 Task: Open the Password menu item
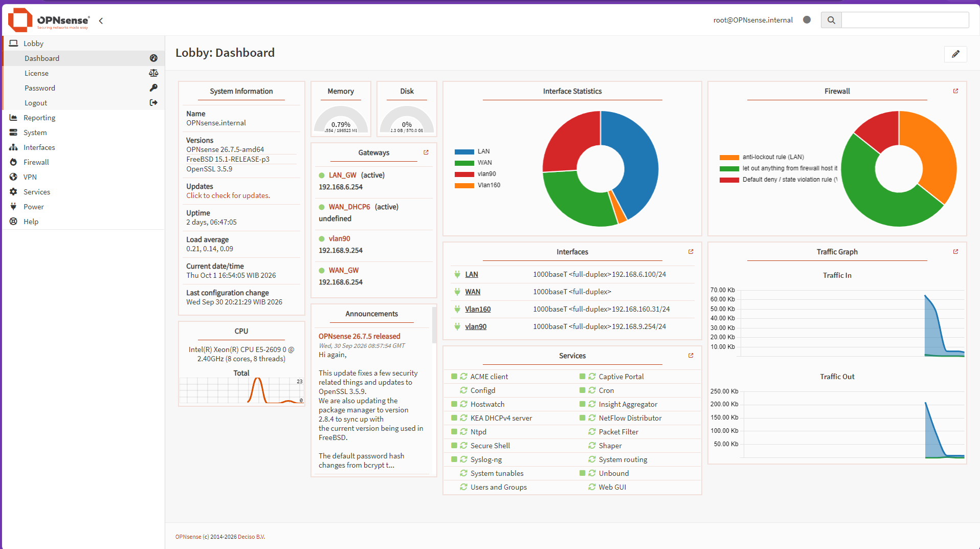pyautogui.click(x=84, y=88)
